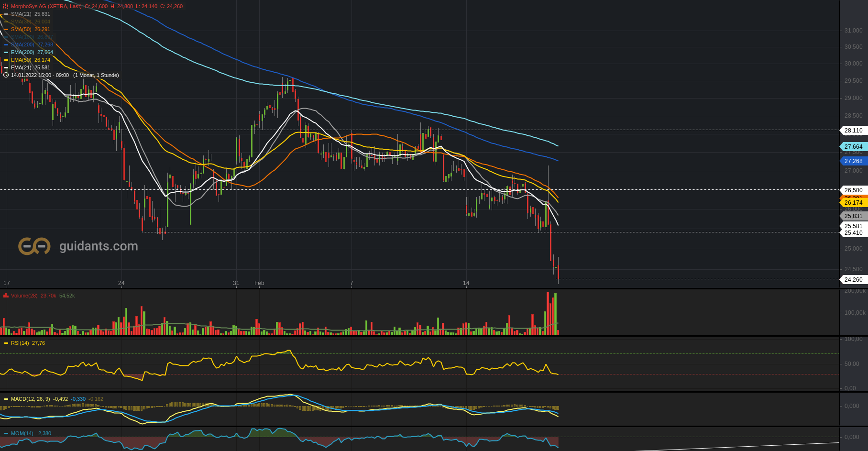Click the '17' date axis label
This screenshot has height=451, width=868.
[x=7, y=283]
